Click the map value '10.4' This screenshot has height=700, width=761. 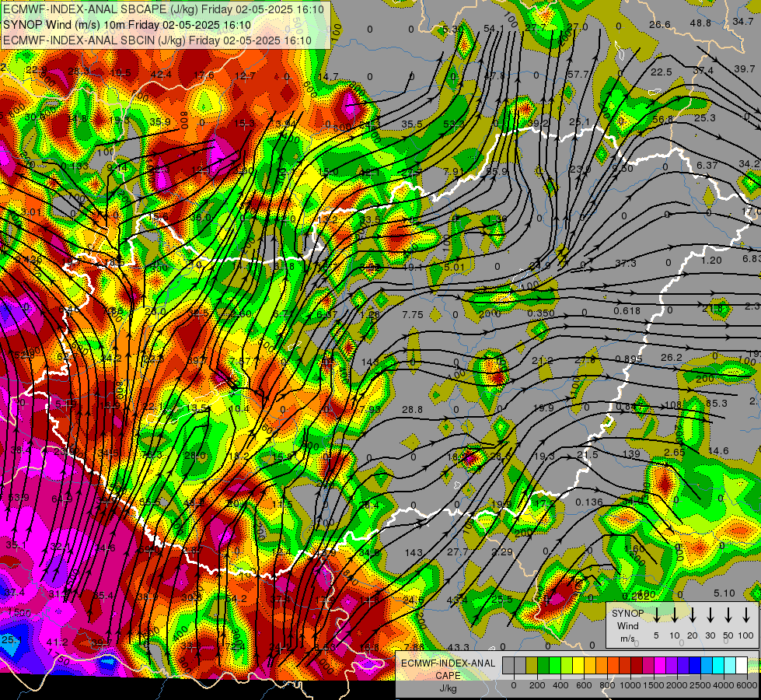coord(239,409)
